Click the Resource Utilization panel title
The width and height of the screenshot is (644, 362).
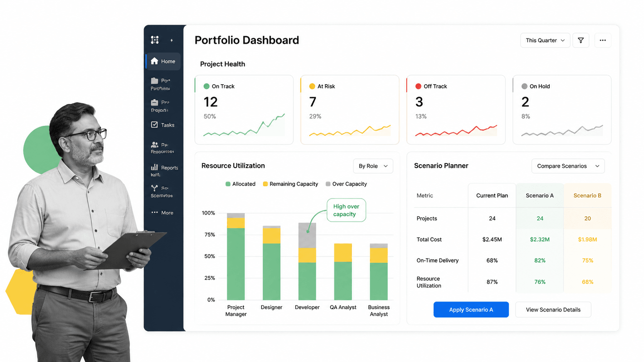[x=233, y=166]
